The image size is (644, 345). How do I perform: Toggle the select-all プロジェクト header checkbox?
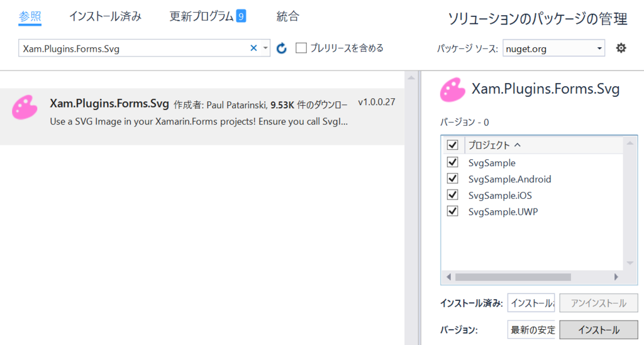point(452,145)
